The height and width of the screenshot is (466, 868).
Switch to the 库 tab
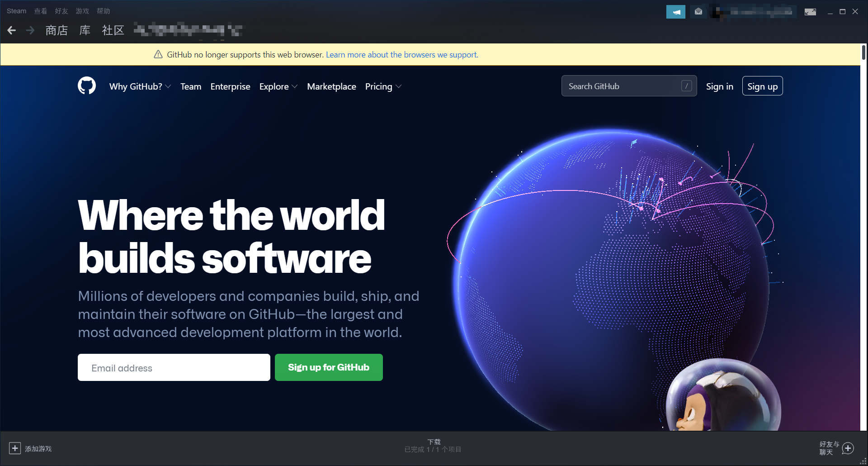tap(84, 30)
